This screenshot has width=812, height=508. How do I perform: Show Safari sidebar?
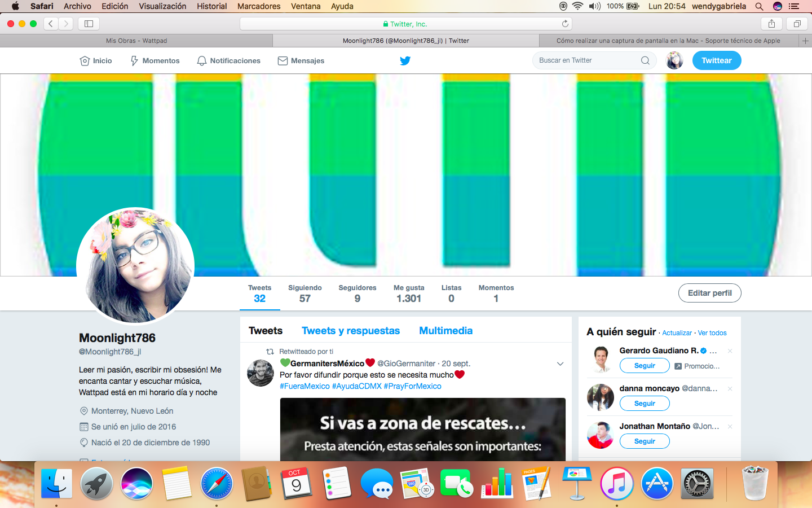point(89,24)
